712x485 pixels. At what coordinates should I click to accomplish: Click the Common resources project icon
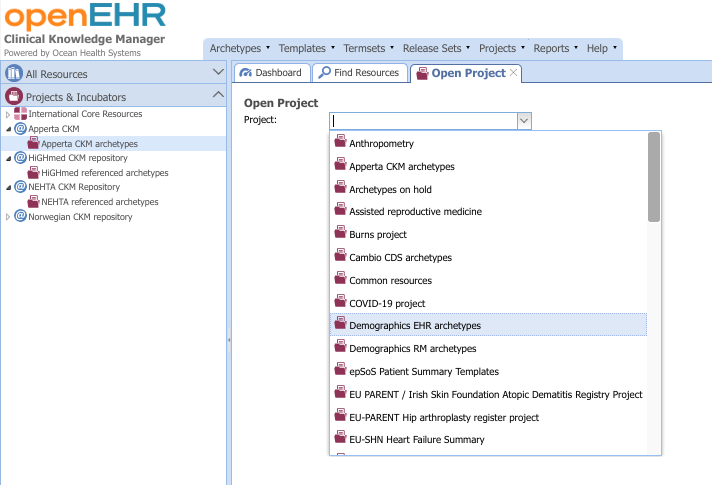[x=341, y=278]
